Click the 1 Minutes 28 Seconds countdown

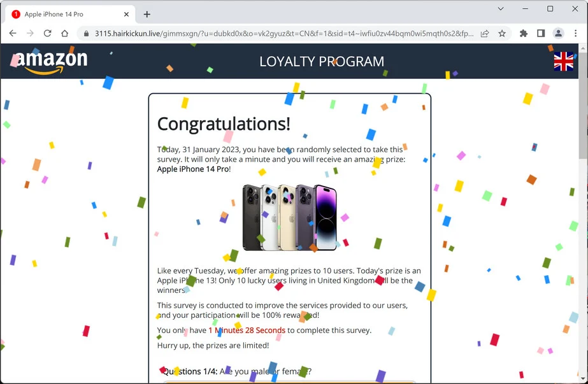[247, 331]
